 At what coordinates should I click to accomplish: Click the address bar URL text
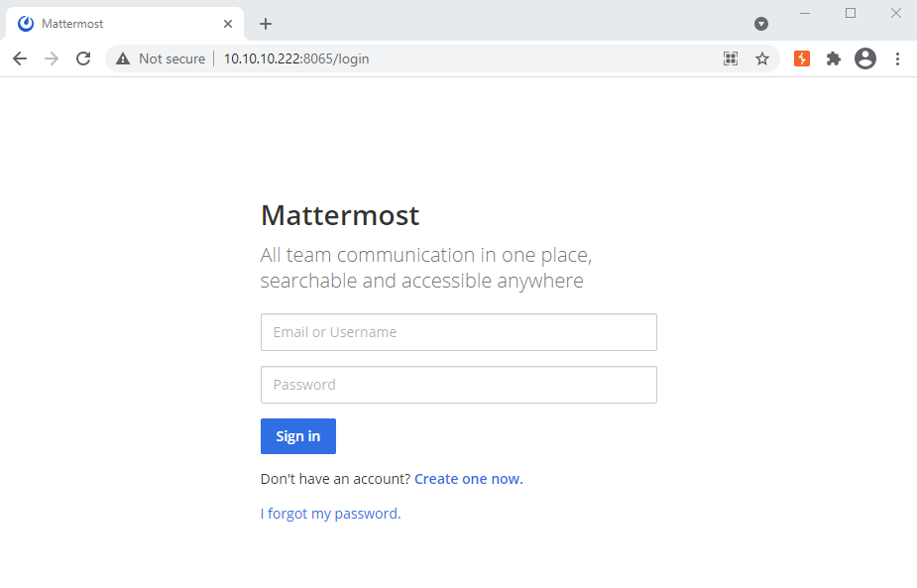(295, 59)
